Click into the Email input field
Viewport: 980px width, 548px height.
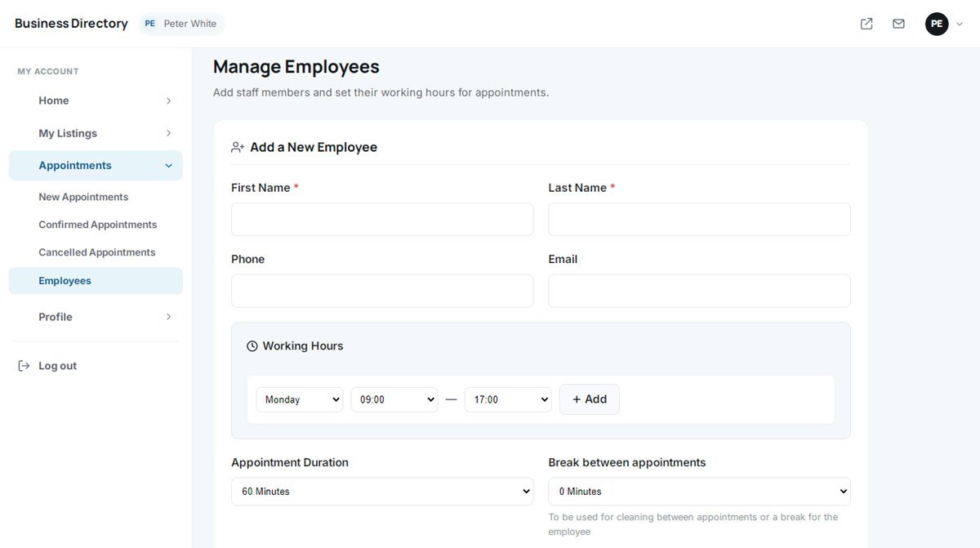pyautogui.click(x=699, y=291)
